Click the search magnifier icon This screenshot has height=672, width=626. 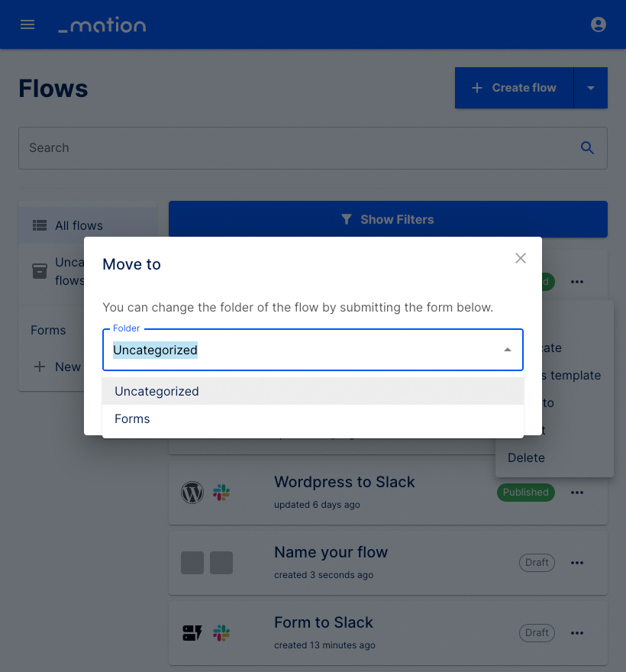pos(587,147)
